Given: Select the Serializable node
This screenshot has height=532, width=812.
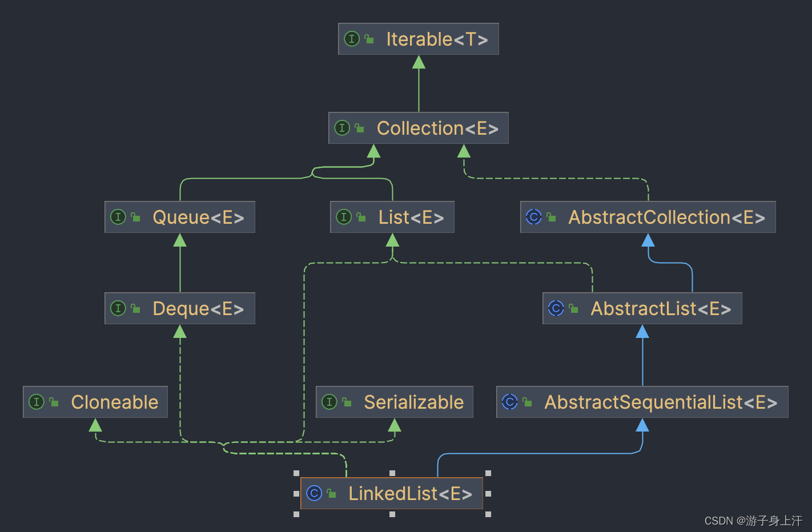Looking at the screenshot, I should [395, 402].
